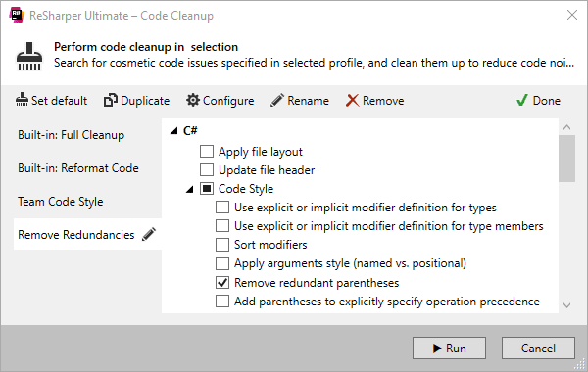Enable the Apply file layout checkbox
The height and width of the screenshot is (372, 588).
coord(207,152)
